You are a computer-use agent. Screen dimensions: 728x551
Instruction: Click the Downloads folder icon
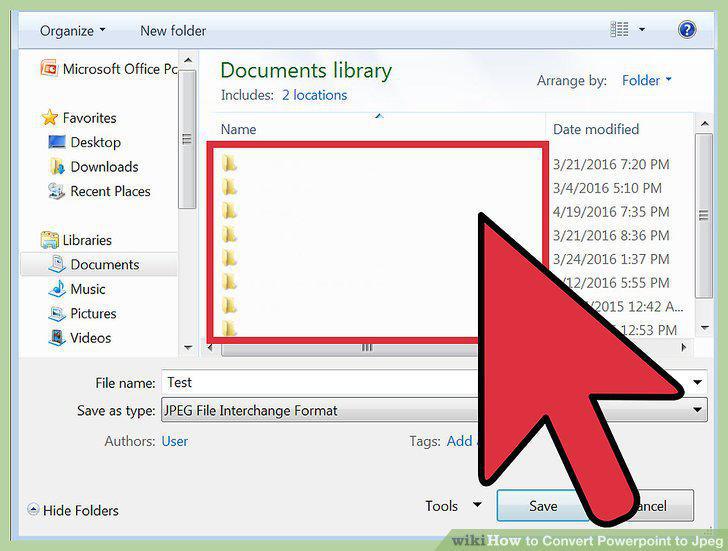pos(57,166)
